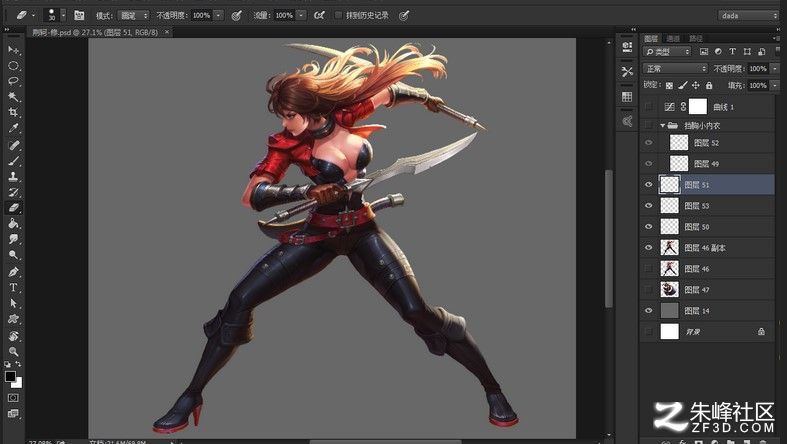Open the layer filter type dropdown
787x444 pixels.
click(668, 52)
